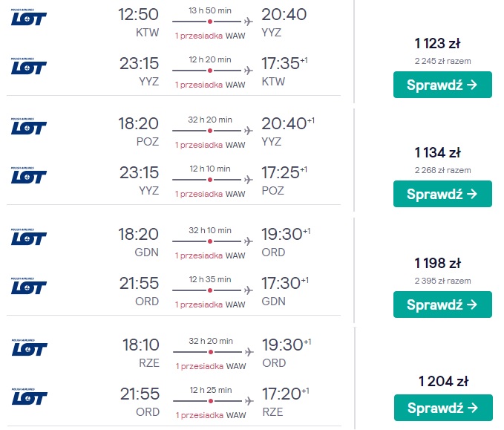Open '1 przesiadka WAW' on ORD to GDN flight

210,304
